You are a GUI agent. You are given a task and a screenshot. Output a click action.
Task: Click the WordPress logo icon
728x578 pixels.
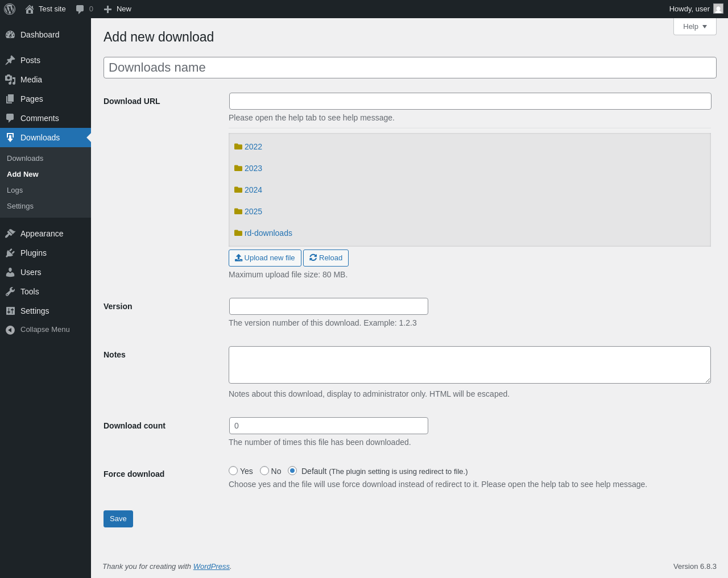(x=10, y=9)
